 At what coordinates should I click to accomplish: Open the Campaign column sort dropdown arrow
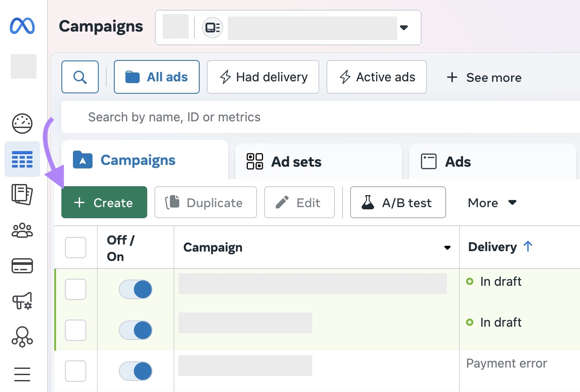447,248
